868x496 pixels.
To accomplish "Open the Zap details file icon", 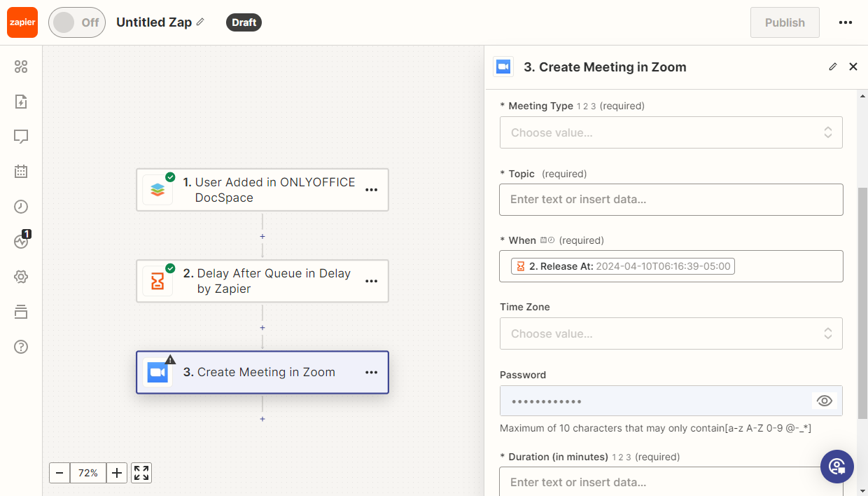I will 21,102.
